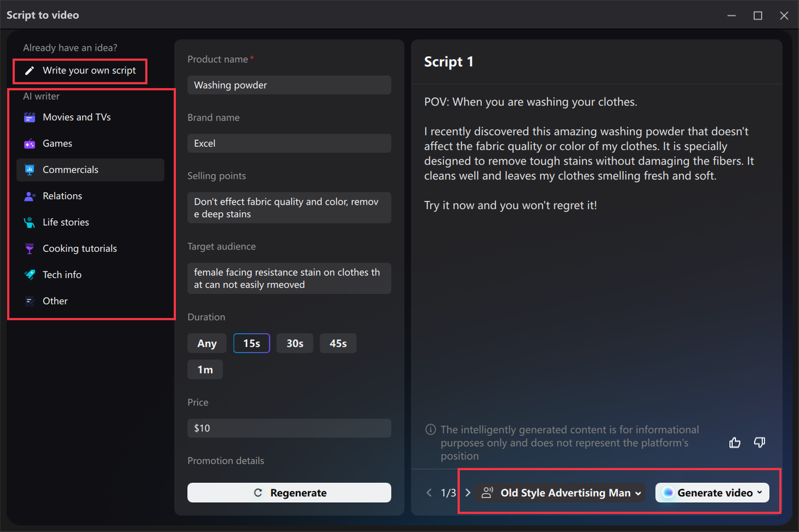Click the next script arrow
The height and width of the screenshot is (532, 799).
[x=468, y=492]
